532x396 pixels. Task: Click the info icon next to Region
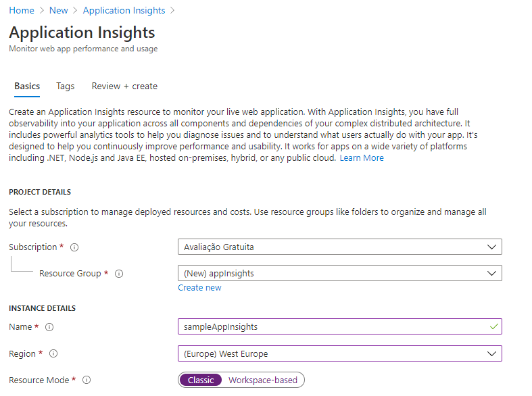click(53, 353)
